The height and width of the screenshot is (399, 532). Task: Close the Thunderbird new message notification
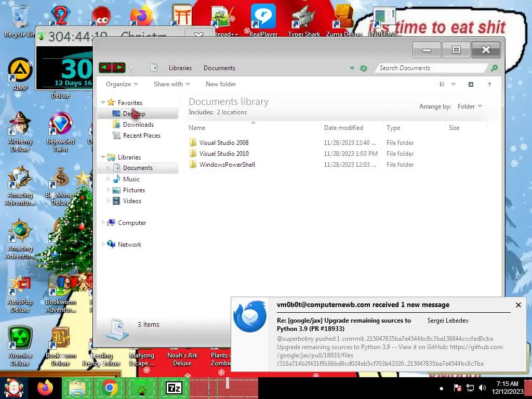pos(518,304)
